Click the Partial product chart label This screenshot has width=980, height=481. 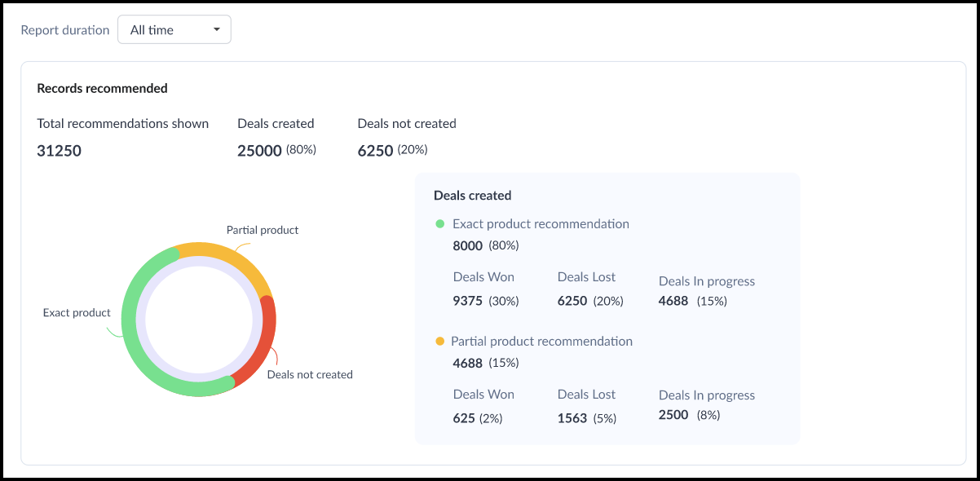coord(262,231)
